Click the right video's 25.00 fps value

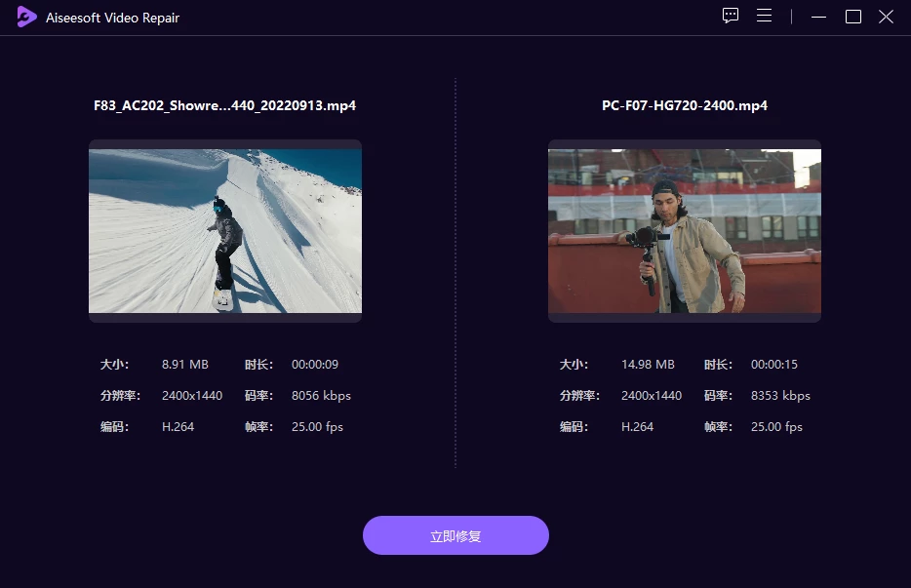tap(776, 427)
